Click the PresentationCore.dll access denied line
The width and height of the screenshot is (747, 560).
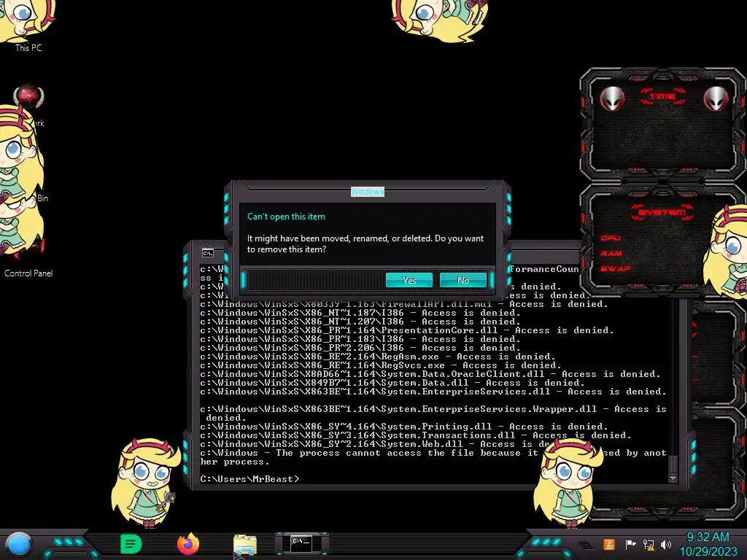[x=407, y=330]
